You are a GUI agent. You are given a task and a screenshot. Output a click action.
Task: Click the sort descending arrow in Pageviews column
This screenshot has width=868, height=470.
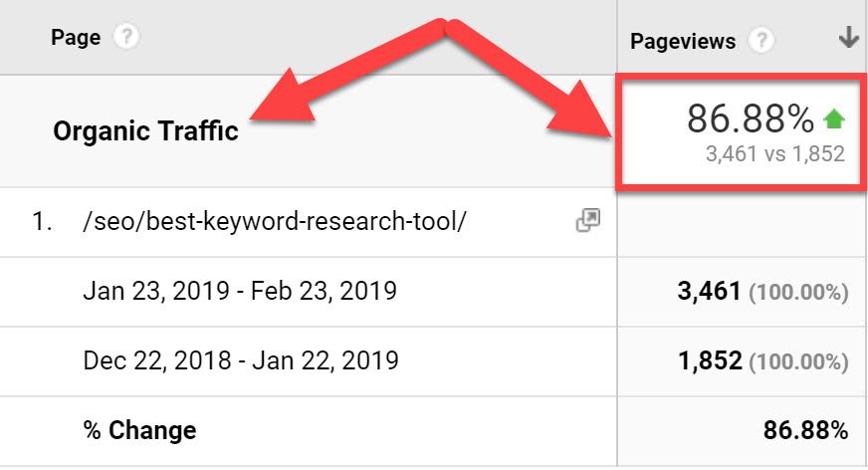pos(848,39)
